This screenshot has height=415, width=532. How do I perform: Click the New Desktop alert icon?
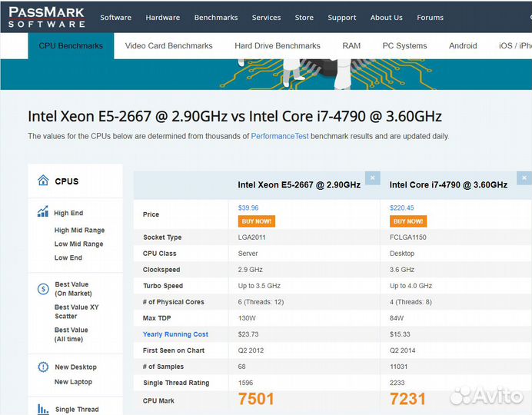(43, 367)
